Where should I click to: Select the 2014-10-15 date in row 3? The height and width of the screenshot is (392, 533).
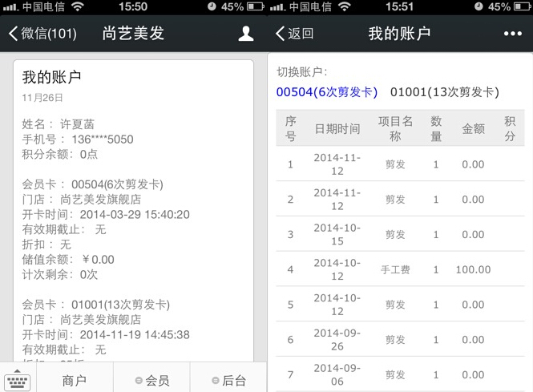(337, 235)
